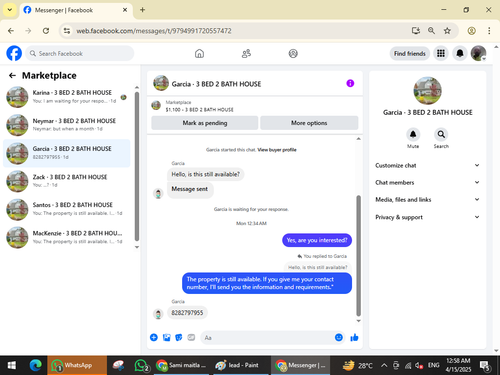Screen dimensions: 500x375
Task: Expand Privacy & support section
Action: click(x=427, y=217)
